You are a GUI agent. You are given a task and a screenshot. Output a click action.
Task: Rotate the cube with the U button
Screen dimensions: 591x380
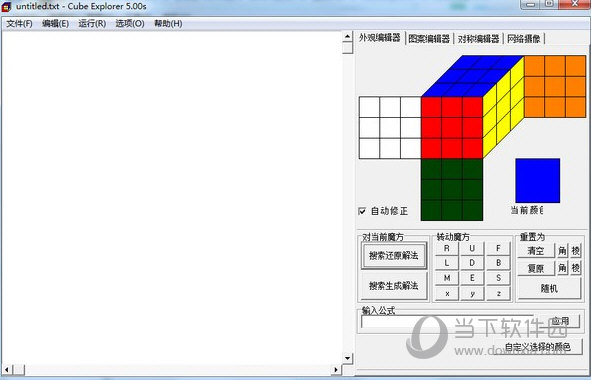click(472, 248)
